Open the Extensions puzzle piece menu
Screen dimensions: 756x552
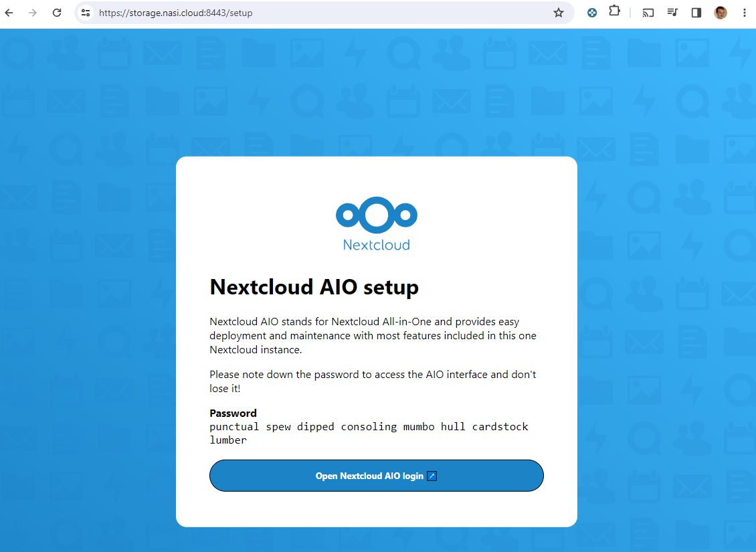pos(614,11)
